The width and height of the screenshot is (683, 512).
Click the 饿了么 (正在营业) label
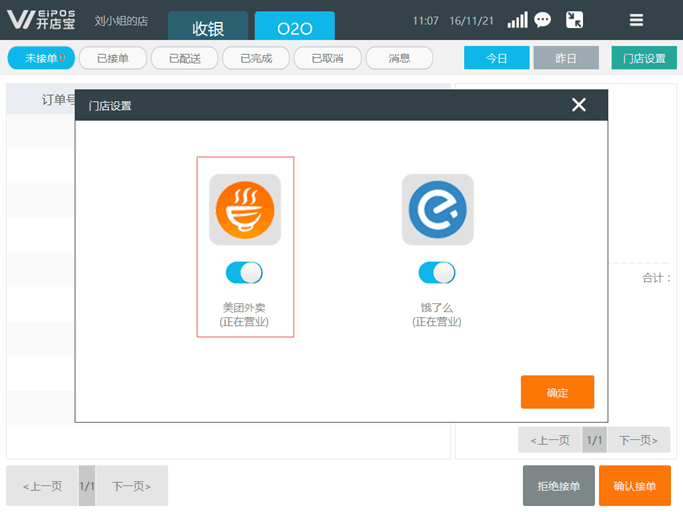[x=437, y=315]
